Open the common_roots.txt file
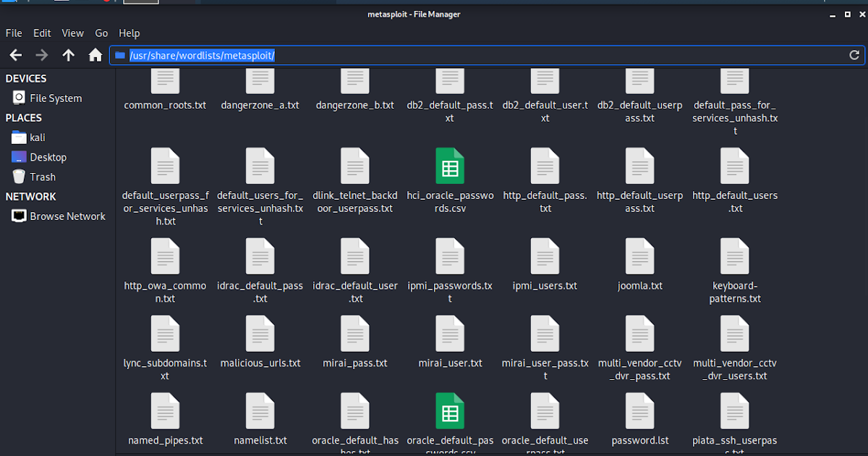868x456 pixels. [165, 80]
